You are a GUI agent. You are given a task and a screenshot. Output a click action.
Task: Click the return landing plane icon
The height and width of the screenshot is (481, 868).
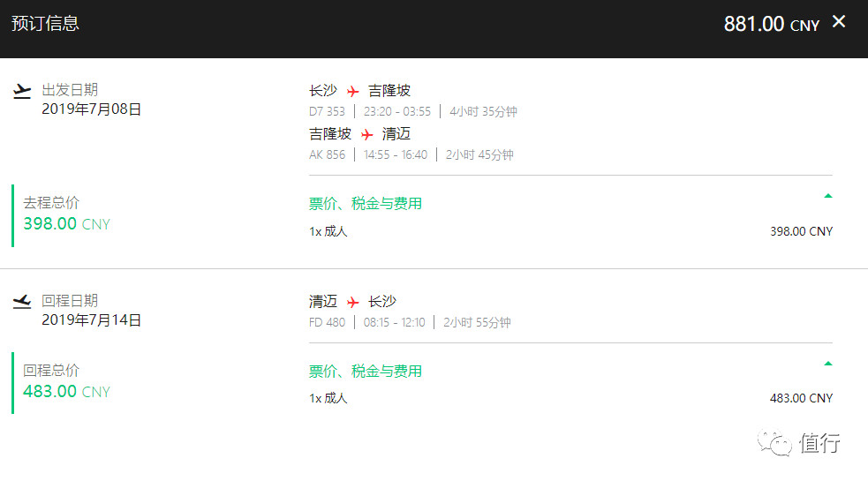coord(23,302)
